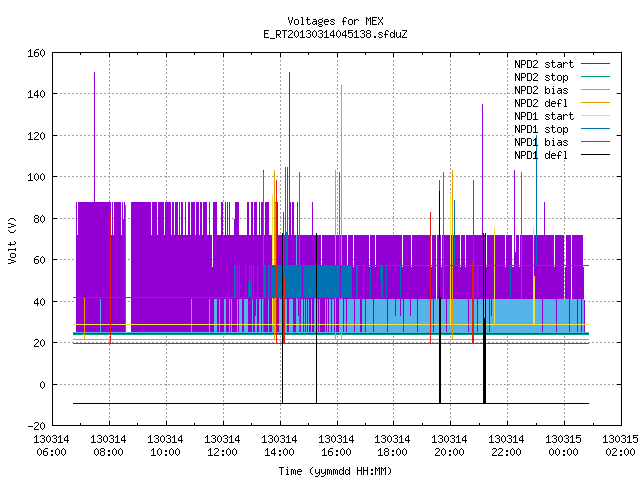Click the 130314 20:00 time axis label

coord(449,446)
